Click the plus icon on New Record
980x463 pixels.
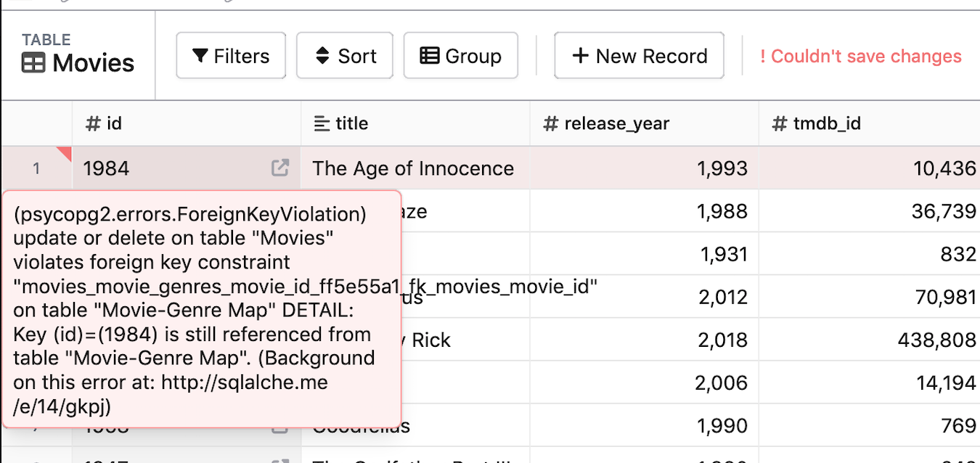pos(581,55)
